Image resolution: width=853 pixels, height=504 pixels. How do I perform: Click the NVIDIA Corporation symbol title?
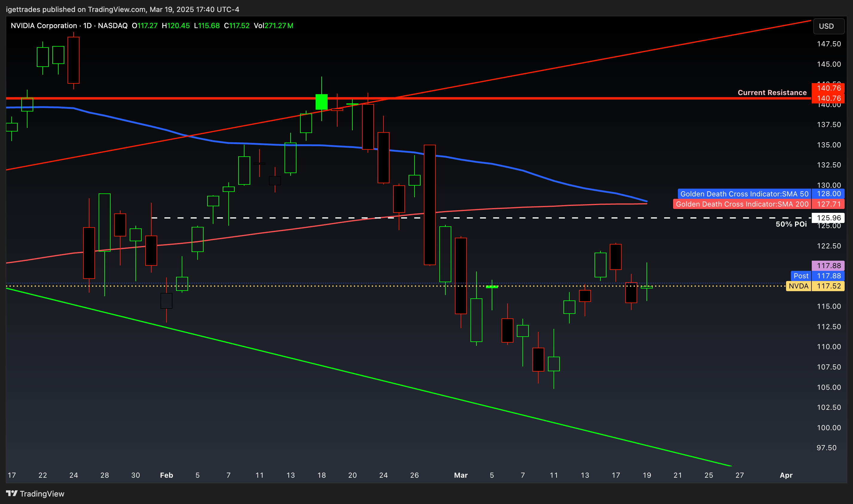click(x=44, y=26)
